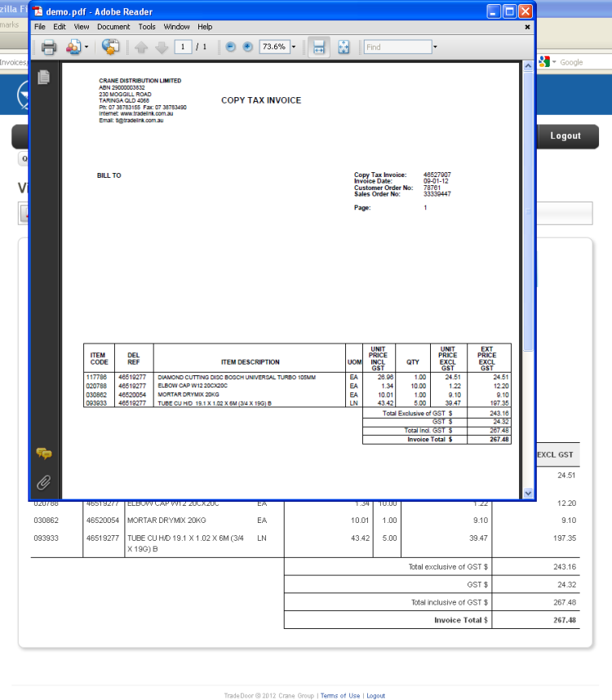
Task: Toggle fit width scrolling mode icon
Action: click(x=319, y=47)
